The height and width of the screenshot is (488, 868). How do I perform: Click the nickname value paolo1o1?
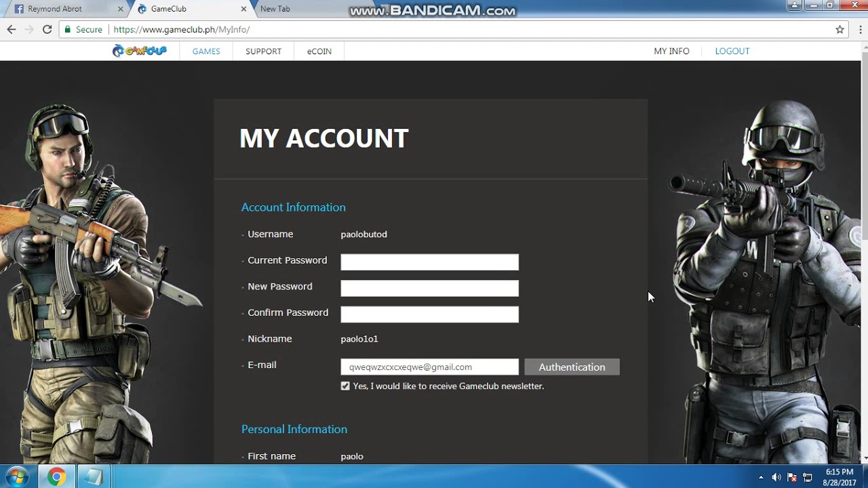(359, 339)
